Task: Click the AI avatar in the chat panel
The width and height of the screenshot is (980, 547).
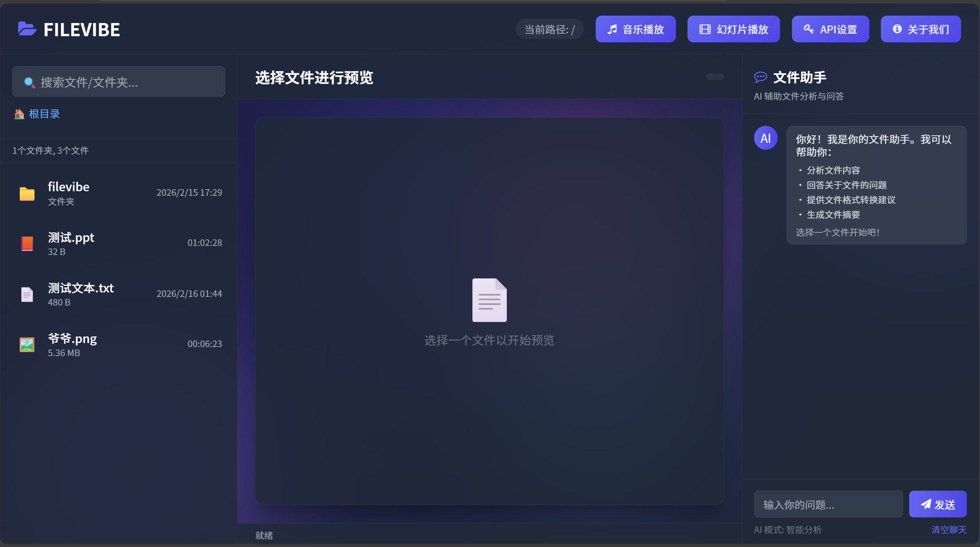Action: pos(766,138)
